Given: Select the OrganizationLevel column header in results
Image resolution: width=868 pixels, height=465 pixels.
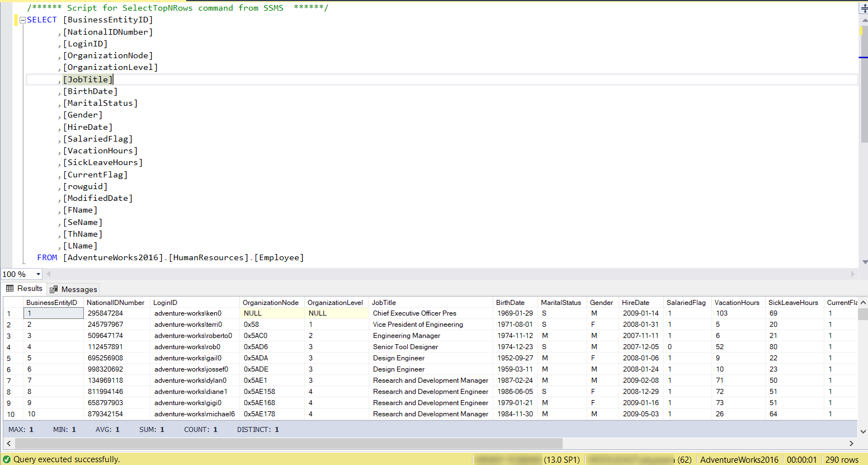Looking at the screenshot, I should coord(336,303).
